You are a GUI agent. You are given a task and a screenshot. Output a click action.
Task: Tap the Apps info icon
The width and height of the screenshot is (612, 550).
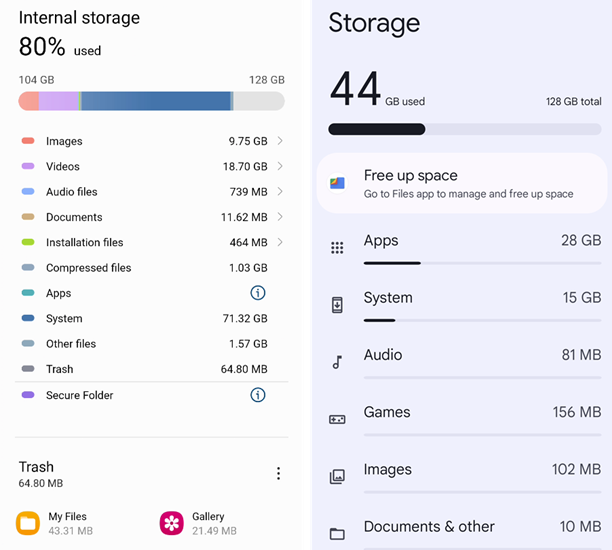(258, 293)
